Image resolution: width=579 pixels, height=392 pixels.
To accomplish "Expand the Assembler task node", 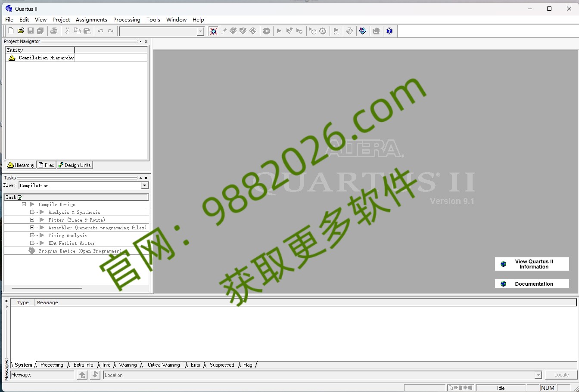I will click(32, 228).
